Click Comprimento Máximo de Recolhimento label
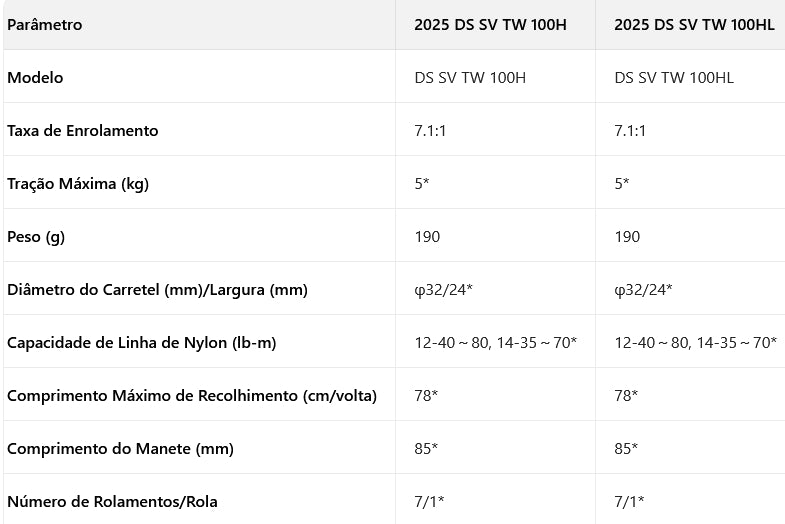This screenshot has height=524, width=785. (192, 395)
